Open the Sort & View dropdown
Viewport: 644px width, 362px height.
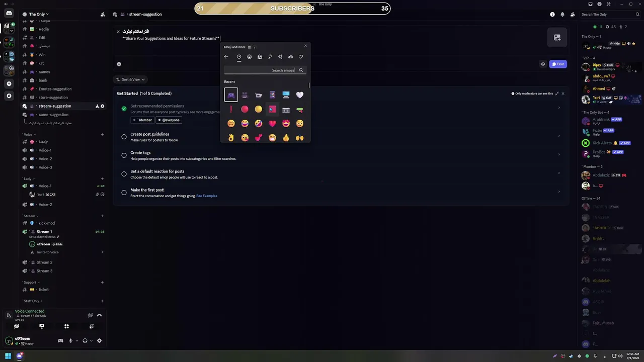(x=130, y=79)
